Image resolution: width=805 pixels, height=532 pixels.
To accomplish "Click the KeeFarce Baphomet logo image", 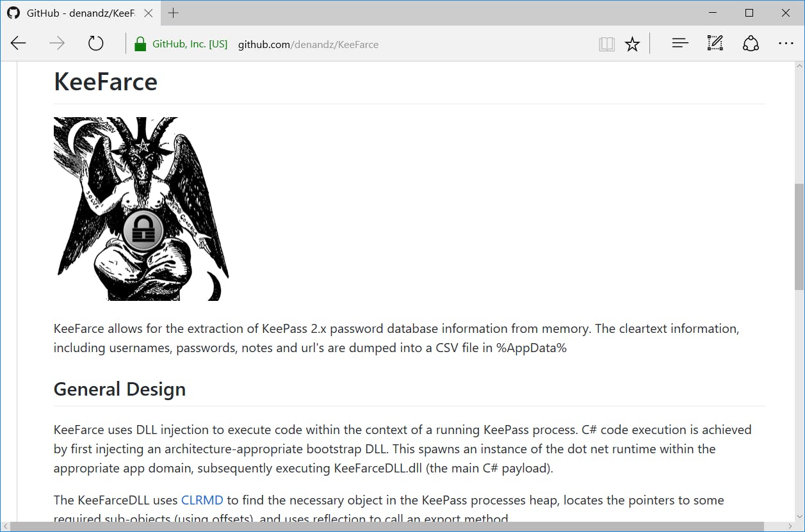I will pyautogui.click(x=141, y=209).
